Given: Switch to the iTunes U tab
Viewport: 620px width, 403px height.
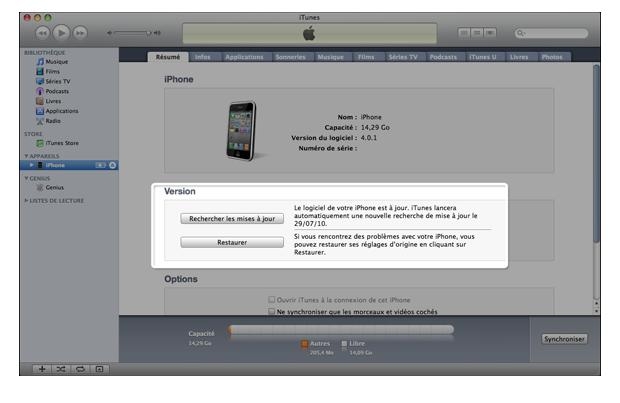Looking at the screenshot, I should tap(483, 57).
